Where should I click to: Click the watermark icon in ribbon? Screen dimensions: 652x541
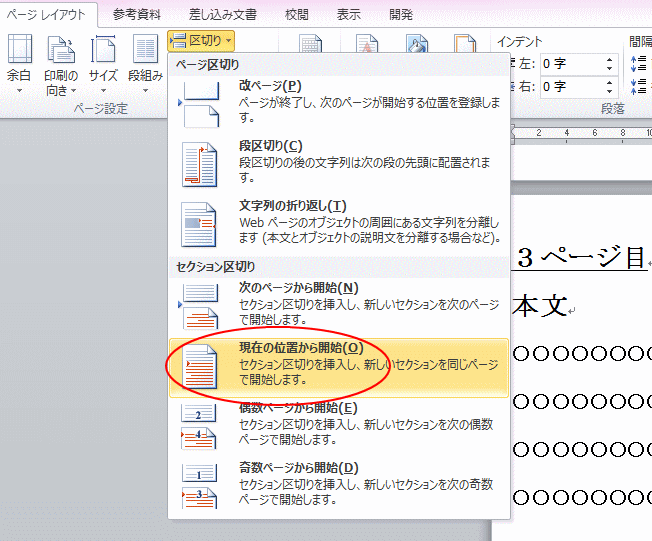367,43
